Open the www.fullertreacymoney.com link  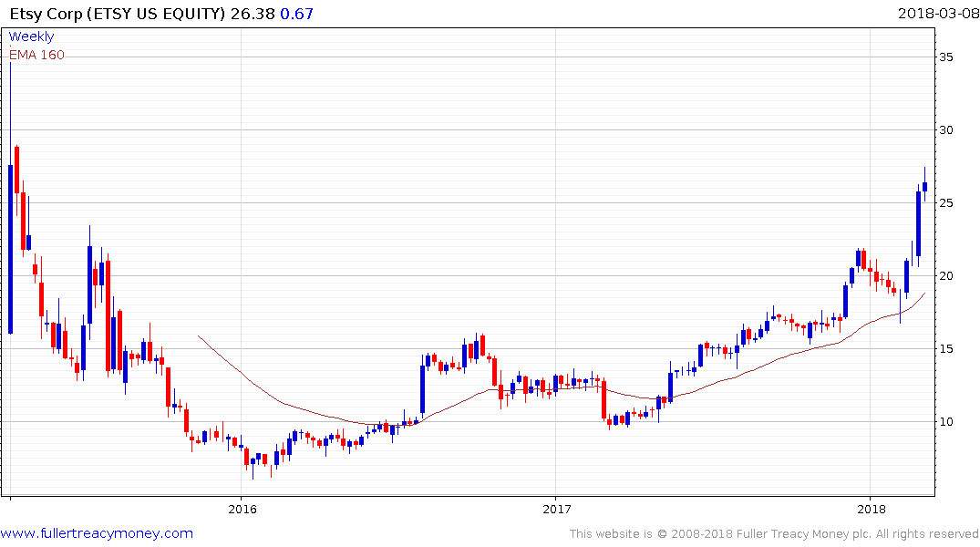(97, 533)
